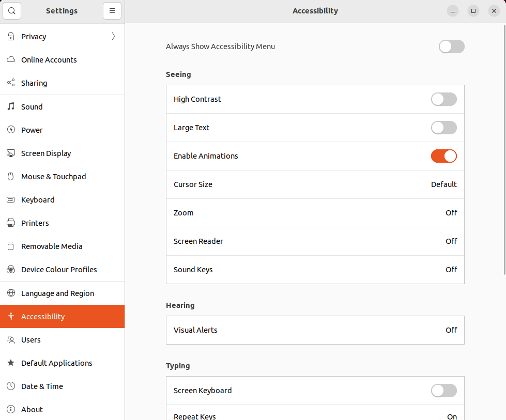
Task: Click the Seeing section heading
Action: [x=178, y=74]
